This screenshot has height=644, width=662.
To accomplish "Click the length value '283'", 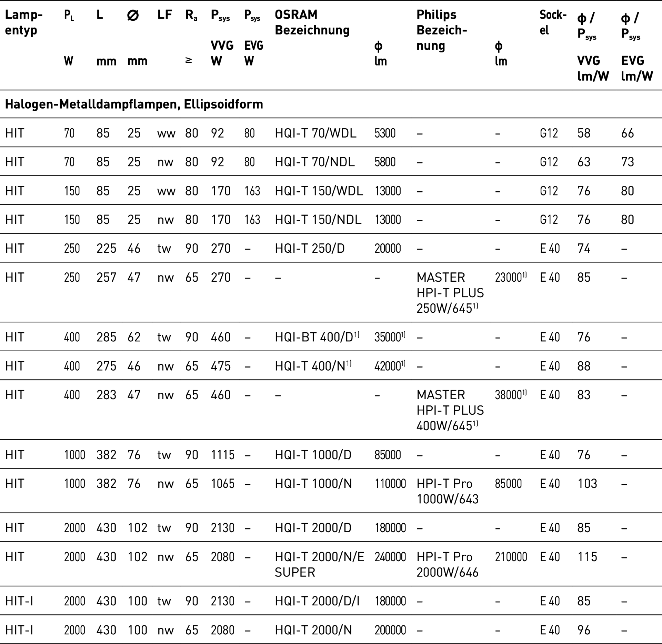I will [107, 395].
